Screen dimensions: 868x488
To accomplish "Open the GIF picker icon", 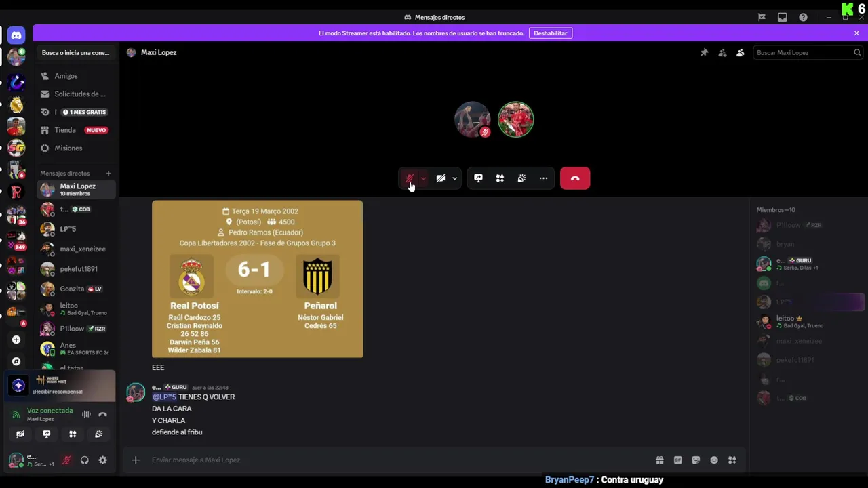I will [677, 460].
